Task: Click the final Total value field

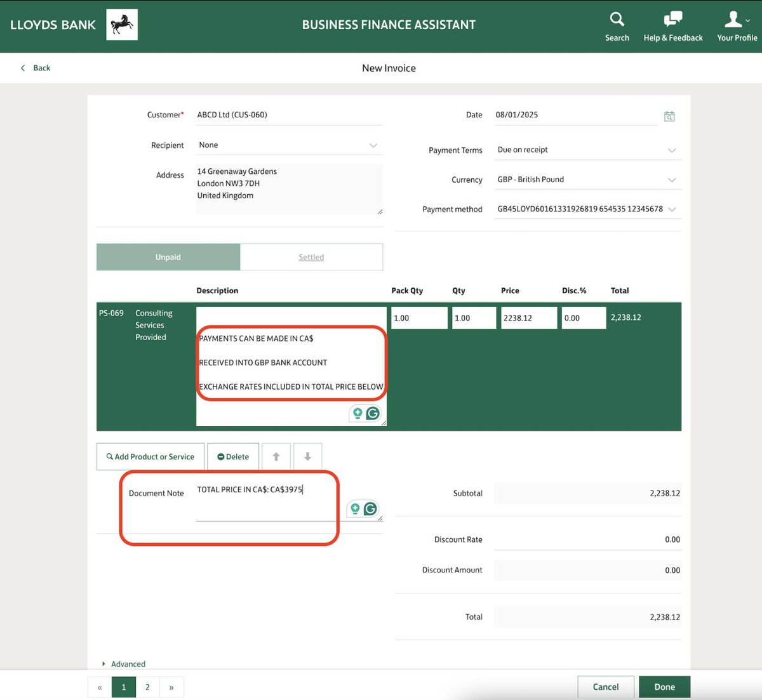Action: pos(587,617)
